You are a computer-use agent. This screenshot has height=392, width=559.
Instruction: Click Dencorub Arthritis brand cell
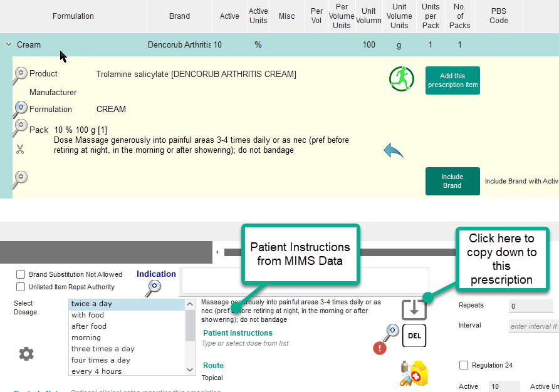[179, 44]
